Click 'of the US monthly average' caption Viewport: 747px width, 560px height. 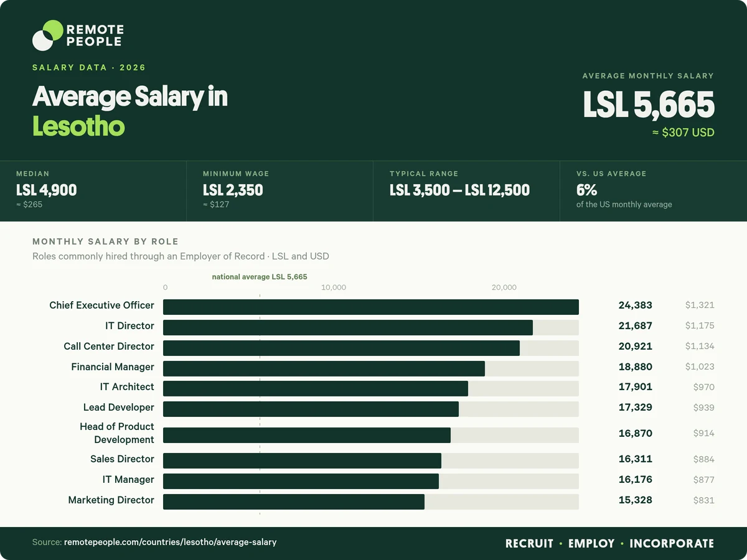pos(624,204)
